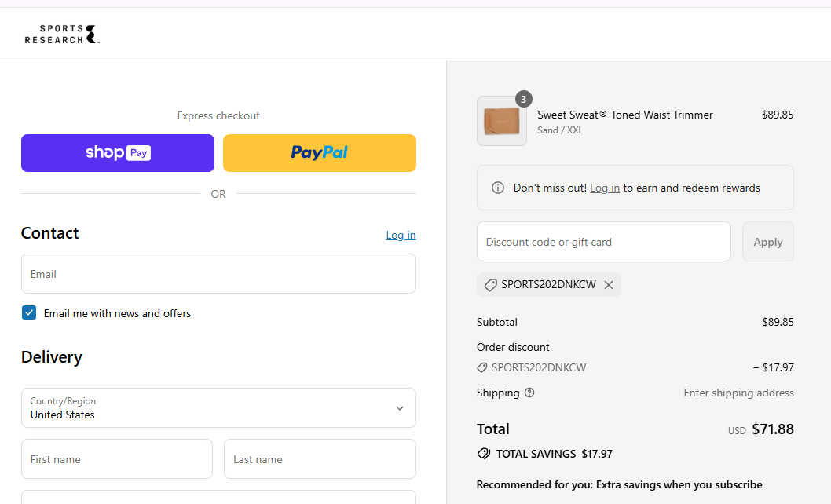Screen dimensions: 831x504
Task: Open the Log in link beside Contact
Action: pyautogui.click(x=401, y=235)
